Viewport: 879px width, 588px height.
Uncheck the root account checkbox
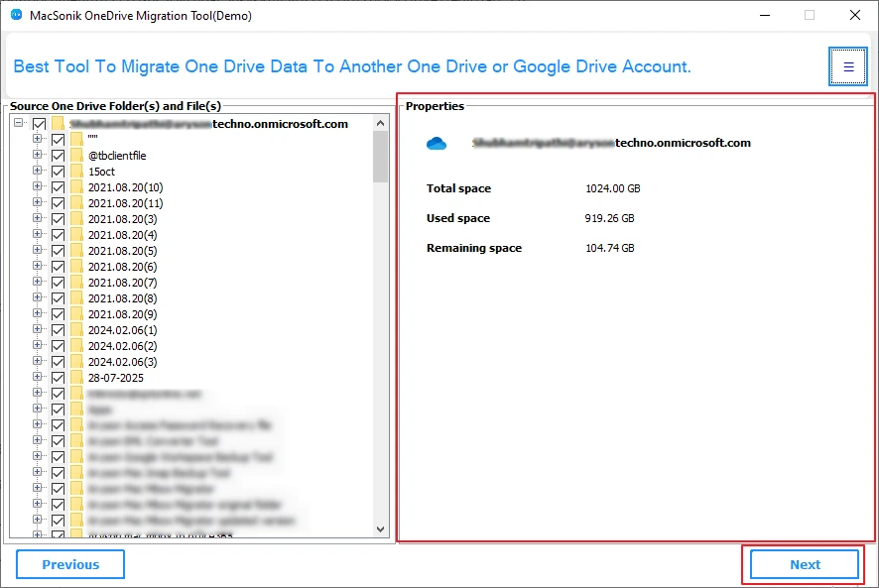point(40,123)
